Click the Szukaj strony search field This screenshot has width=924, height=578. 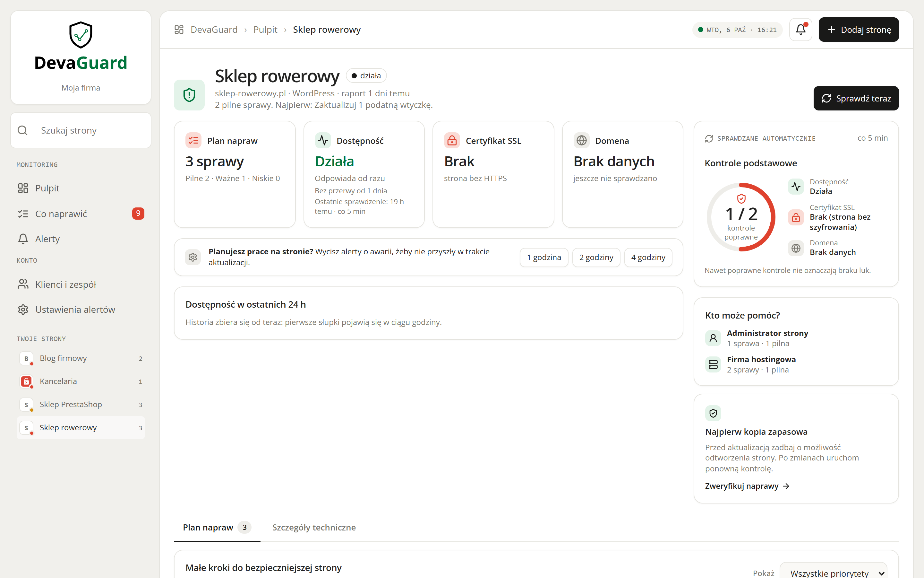point(81,130)
